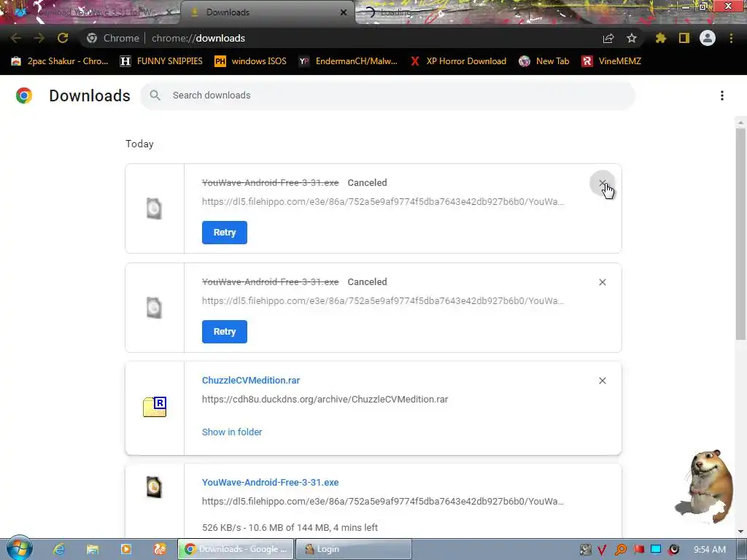This screenshot has height=560, width=747.
Task: Close the Downloads tab
Action: (x=344, y=12)
